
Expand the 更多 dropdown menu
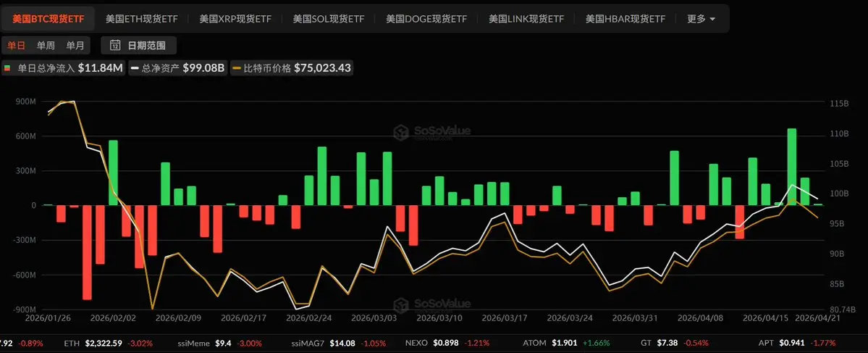point(701,19)
